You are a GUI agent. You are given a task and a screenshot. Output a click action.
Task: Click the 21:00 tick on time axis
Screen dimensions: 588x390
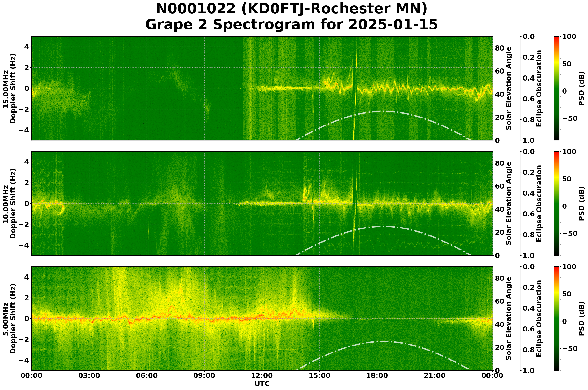pyautogui.click(x=435, y=375)
